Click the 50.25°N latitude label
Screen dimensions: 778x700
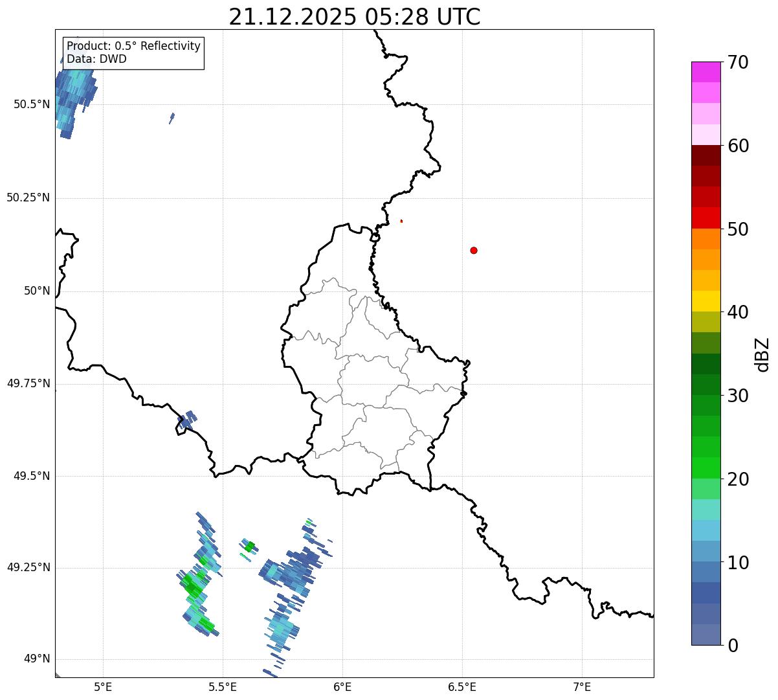pos(28,198)
